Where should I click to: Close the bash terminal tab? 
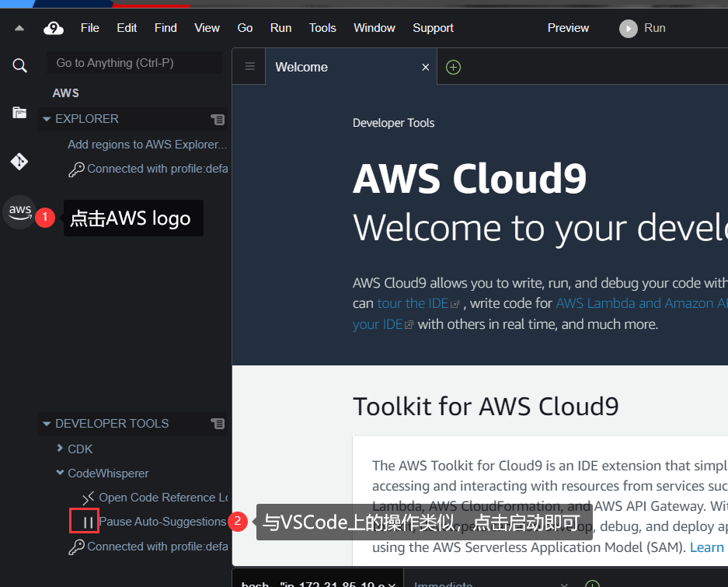392,585
